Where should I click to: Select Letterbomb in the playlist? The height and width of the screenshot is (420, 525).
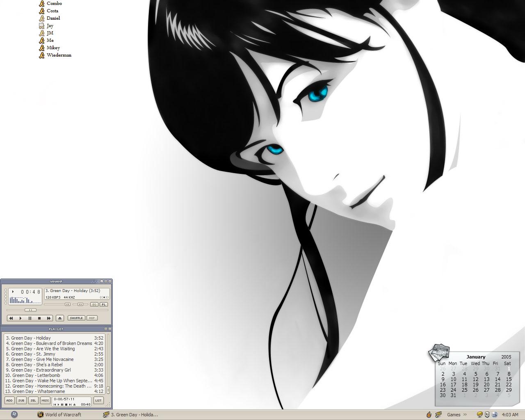point(55,376)
